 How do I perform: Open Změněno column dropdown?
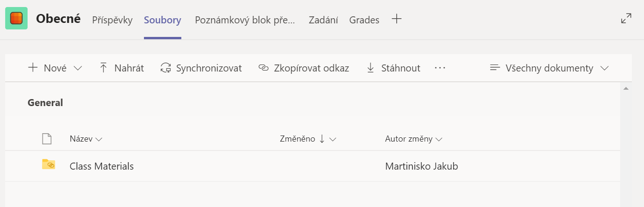[x=308, y=139]
